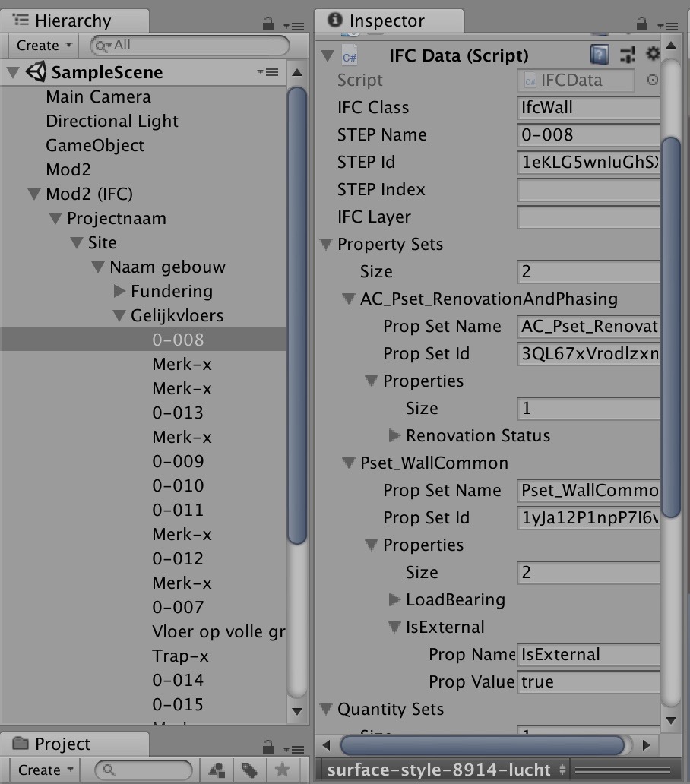This screenshot has height=784, width=690.
Task: Click the Create button in the Project panel
Action: point(42,770)
